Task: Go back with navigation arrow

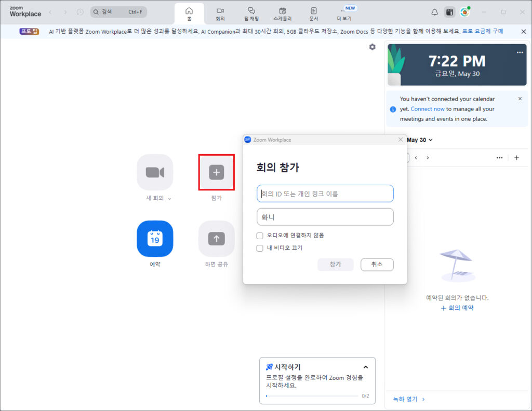Action: point(50,12)
